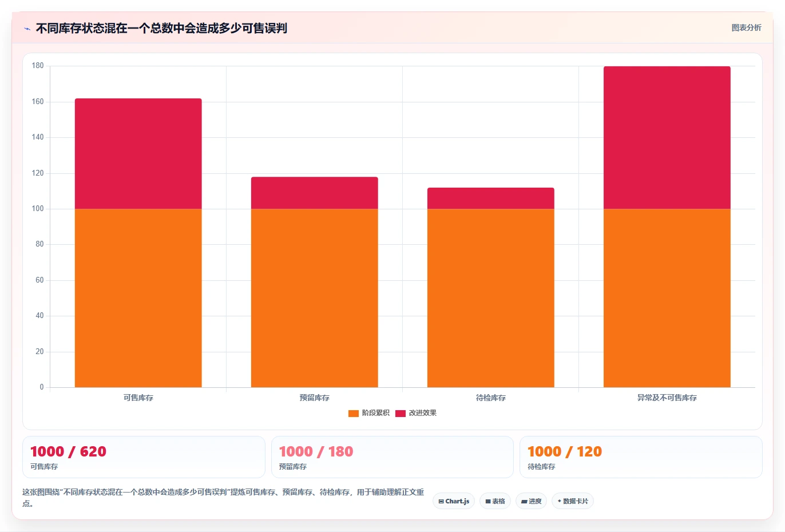Click the 图表分析 label in the header
785x532 pixels.
(x=746, y=27)
